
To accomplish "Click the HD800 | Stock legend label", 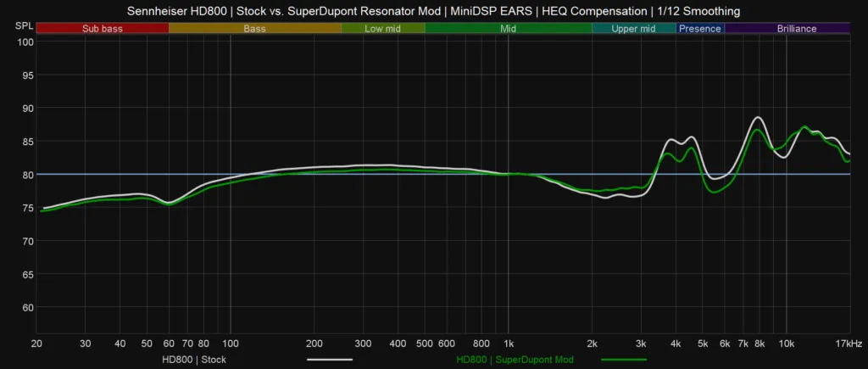I will point(194,360).
